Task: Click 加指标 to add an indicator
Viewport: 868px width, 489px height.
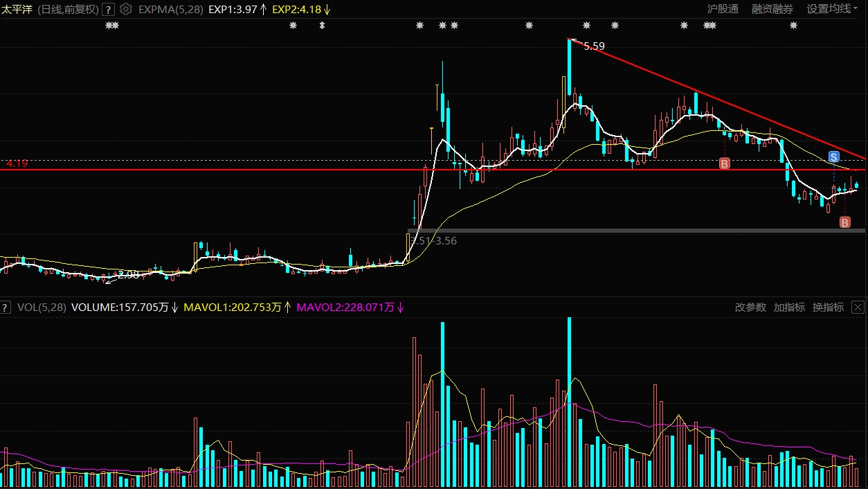Action: coord(789,307)
